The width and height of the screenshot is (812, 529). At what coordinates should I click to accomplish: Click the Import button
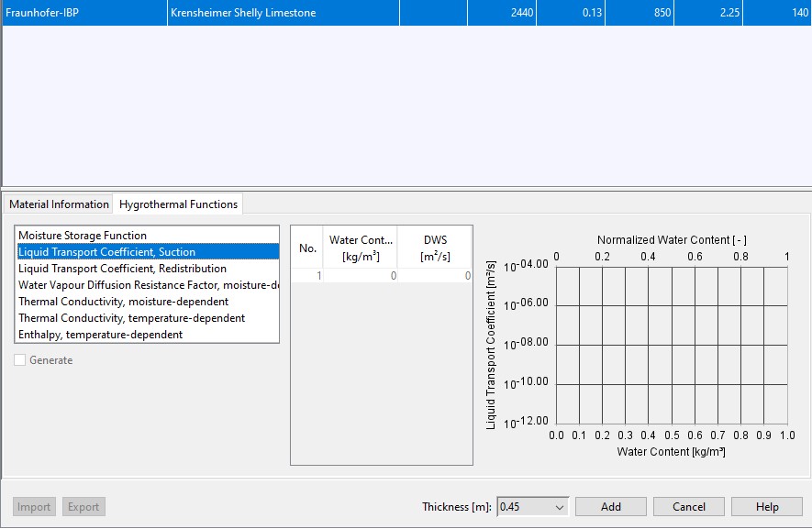[34, 507]
